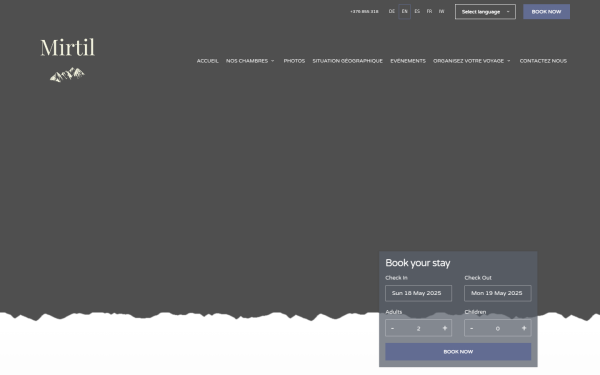The image size is (600, 375).
Task: Open the Select language dropdown
Action: click(x=485, y=12)
